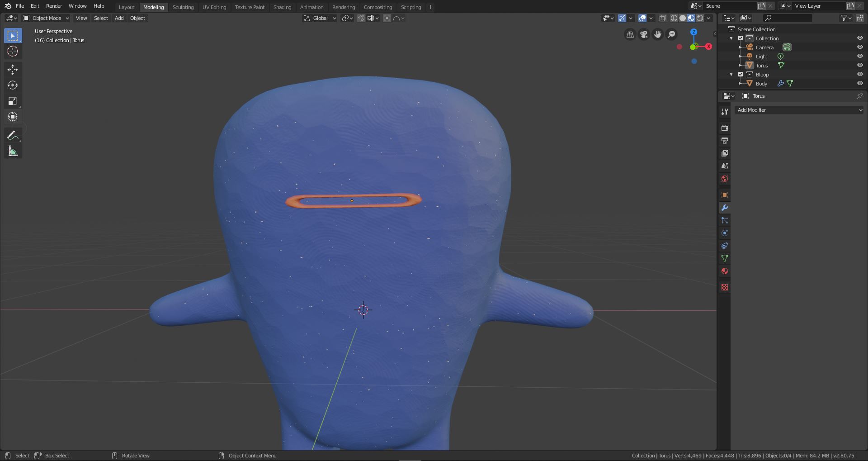This screenshot has height=461, width=868.
Task: Open the Render Properties camera tab
Action: (724, 128)
